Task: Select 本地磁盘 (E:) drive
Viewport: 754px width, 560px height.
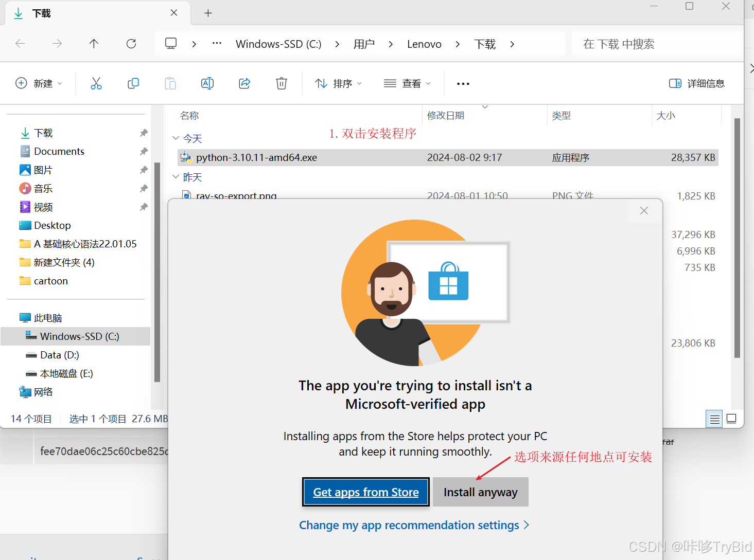Action: pyautogui.click(x=66, y=374)
